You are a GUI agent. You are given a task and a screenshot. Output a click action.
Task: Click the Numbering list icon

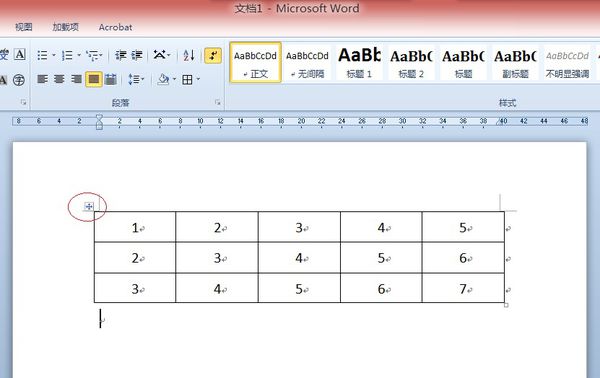click(67, 56)
